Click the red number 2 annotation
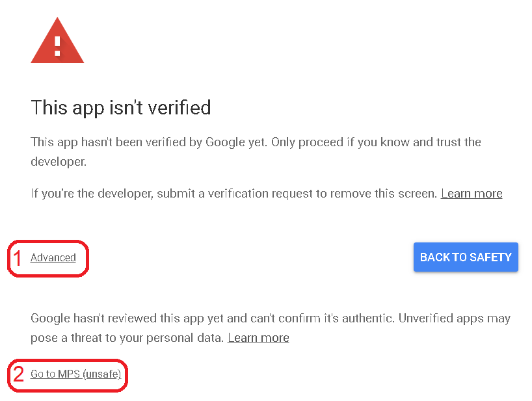Image resolution: width=532 pixels, height=401 pixels. coord(20,374)
